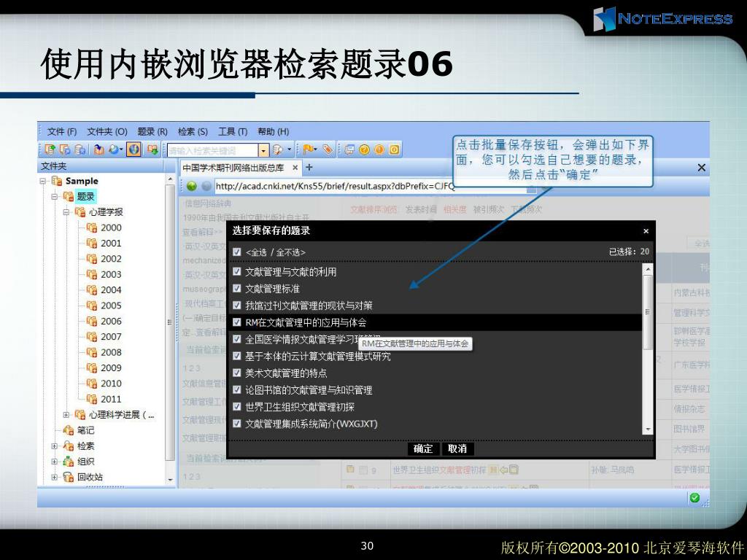The width and height of the screenshot is (747, 560).
Task: Uncheck 文献管理与文献的利用
Action: coord(237,271)
